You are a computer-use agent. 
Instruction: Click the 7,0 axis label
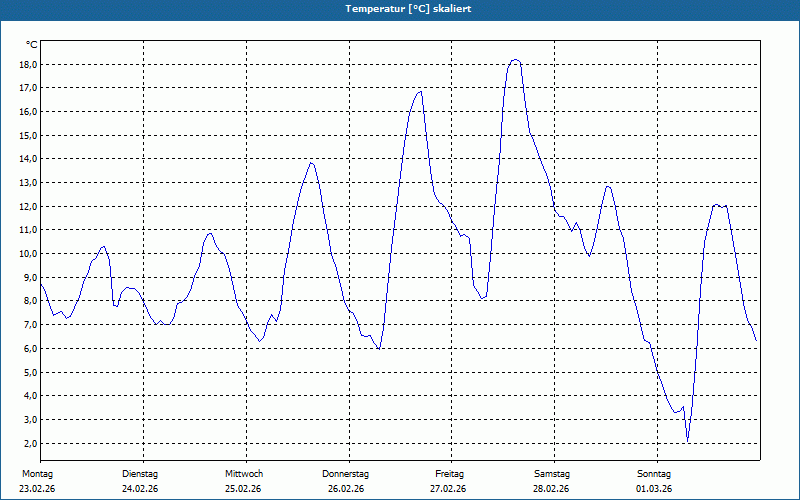point(30,324)
